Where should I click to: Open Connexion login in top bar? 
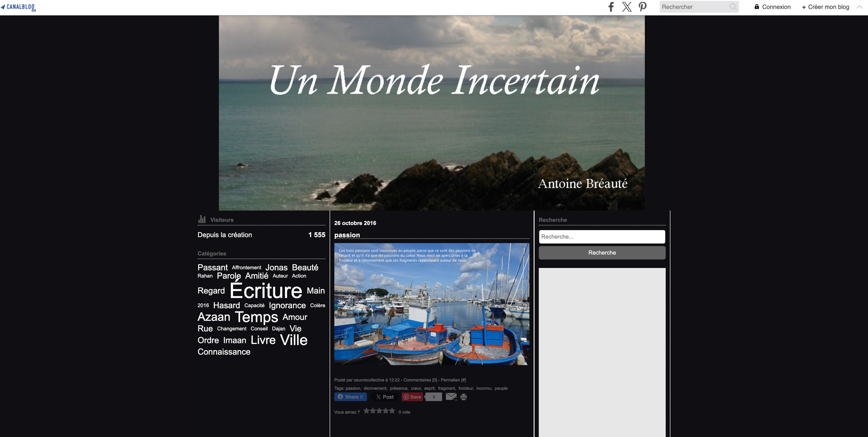coord(773,7)
